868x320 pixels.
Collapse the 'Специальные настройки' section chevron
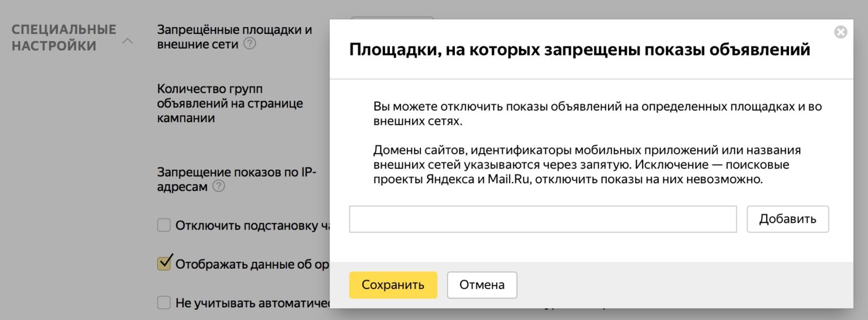pyautogui.click(x=128, y=41)
